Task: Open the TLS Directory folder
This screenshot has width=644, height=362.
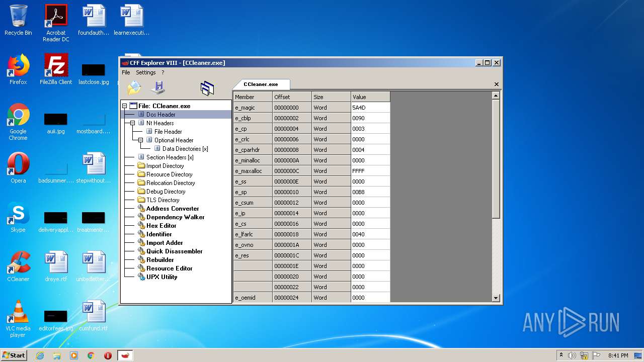Action: pos(163,200)
